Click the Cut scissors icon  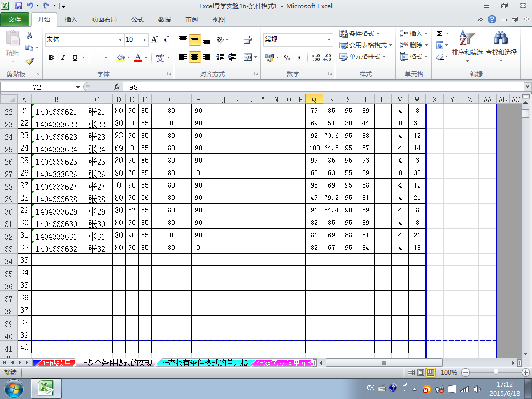click(29, 35)
